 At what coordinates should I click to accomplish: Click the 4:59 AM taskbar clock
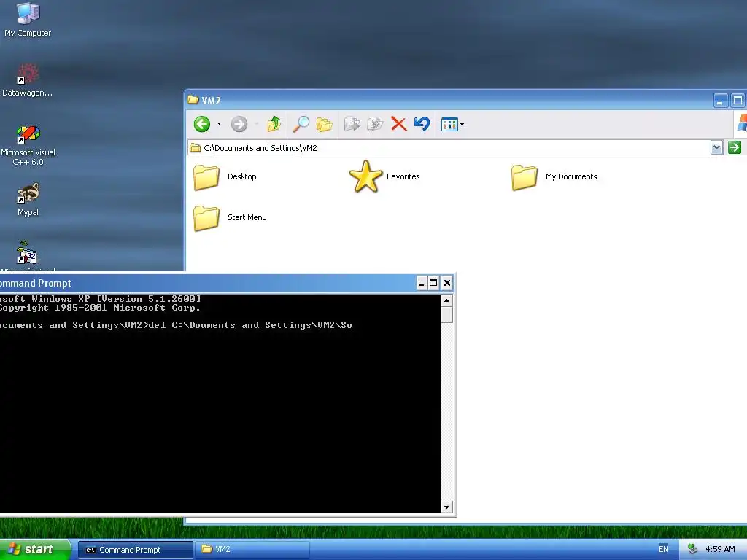tap(720, 550)
